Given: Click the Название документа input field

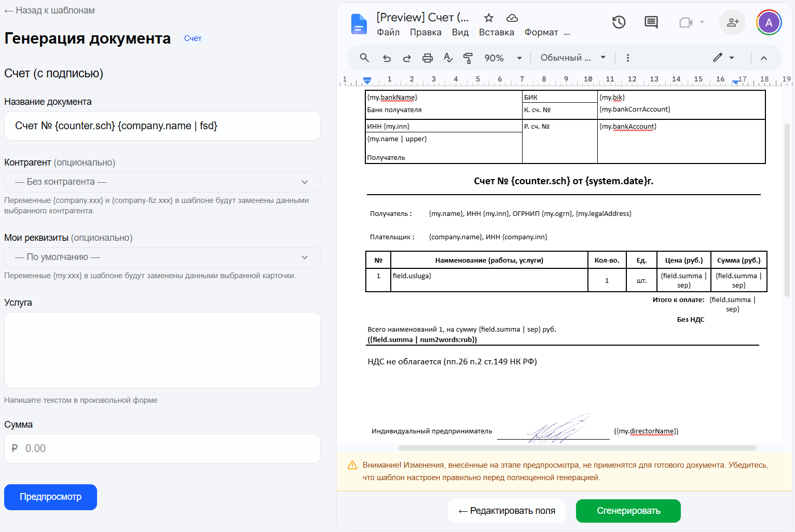Looking at the screenshot, I should pyautogui.click(x=162, y=126).
